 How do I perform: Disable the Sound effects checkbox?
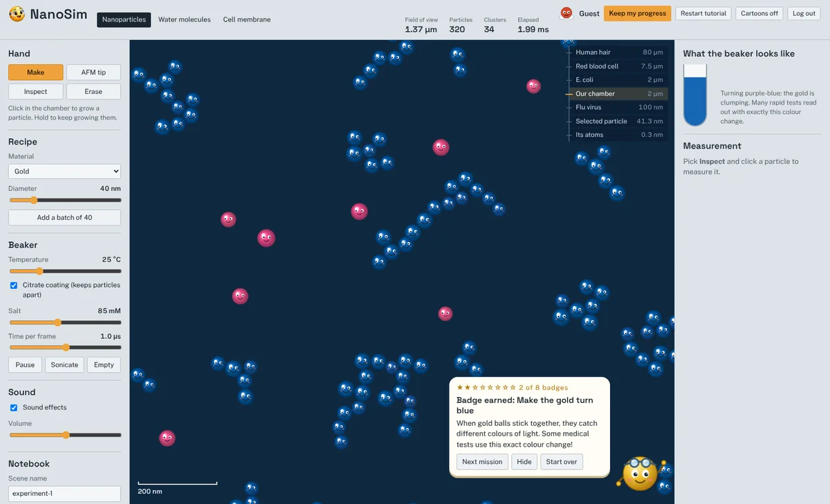click(x=14, y=407)
